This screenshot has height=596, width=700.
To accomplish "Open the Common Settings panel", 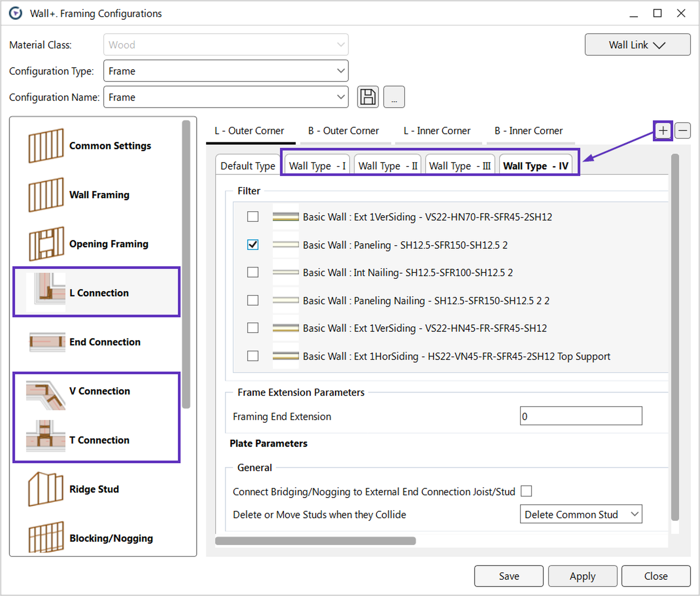I will (x=46, y=145).
